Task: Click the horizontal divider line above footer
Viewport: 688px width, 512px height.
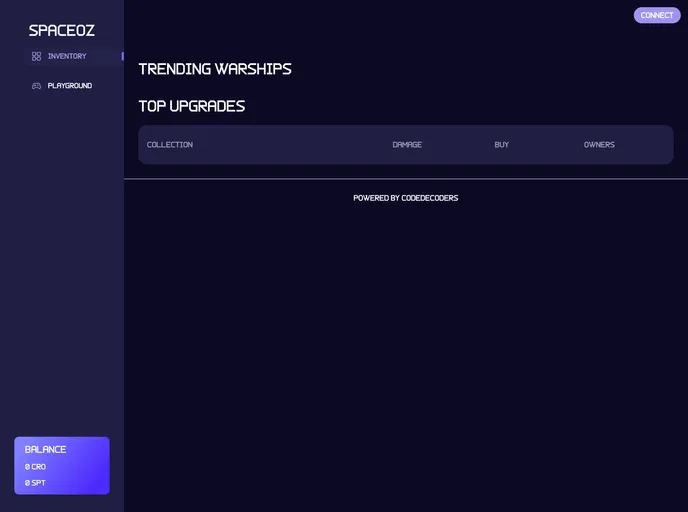Action: [405, 179]
